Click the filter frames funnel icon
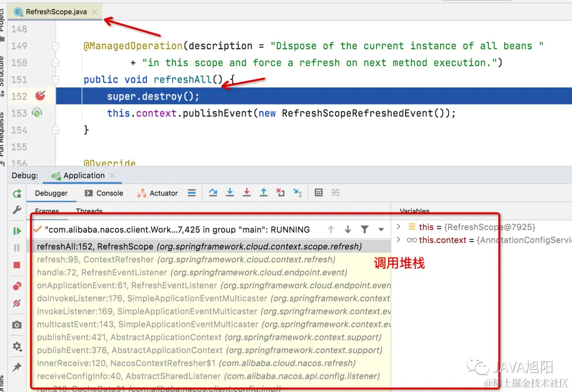The height and width of the screenshot is (392, 572). [x=364, y=229]
